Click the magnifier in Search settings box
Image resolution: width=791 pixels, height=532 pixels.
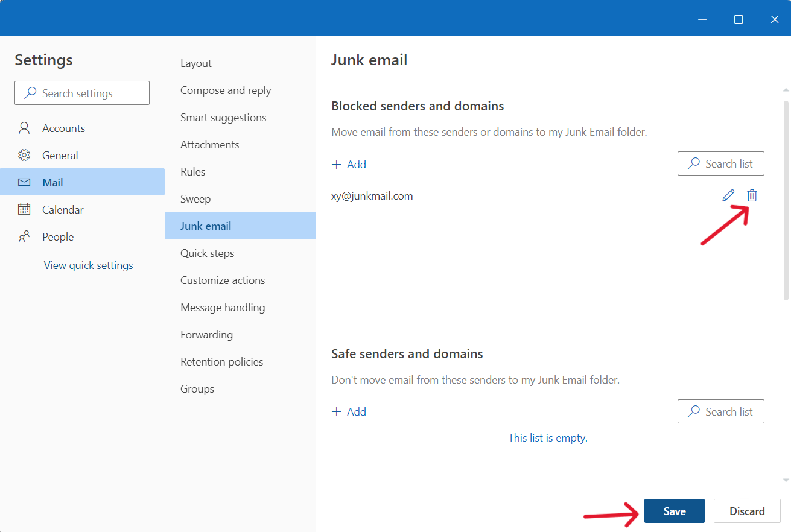[30, 93]
